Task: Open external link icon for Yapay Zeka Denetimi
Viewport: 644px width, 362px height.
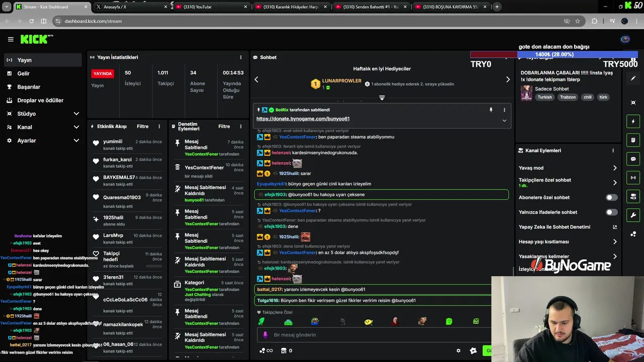Action: (x=615, y=227)
